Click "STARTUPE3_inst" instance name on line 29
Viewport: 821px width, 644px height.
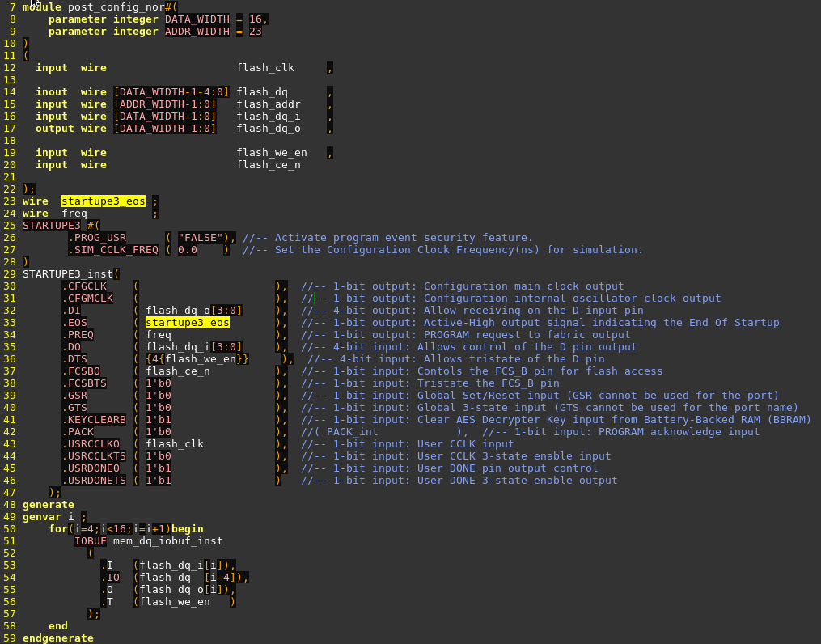click(x=68, y=274)
